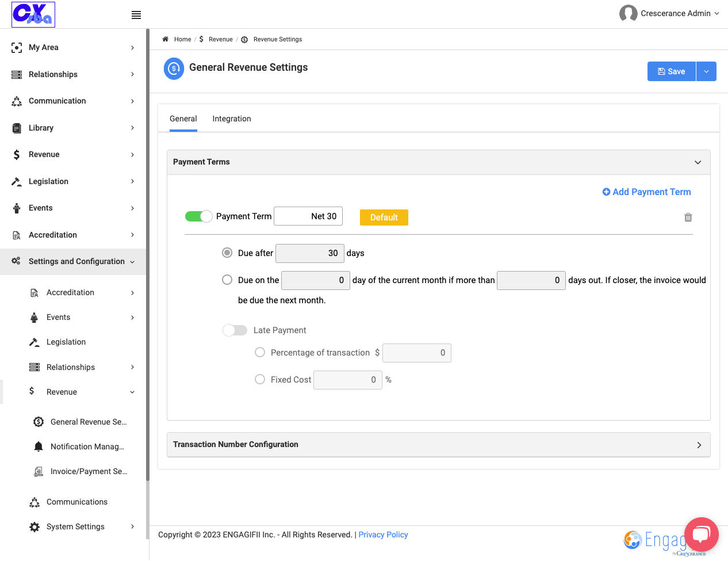Viewport: 728px width, 561px height.
Task: Click the General Revenue Settings header icon
Action: [x=174, y=68]
